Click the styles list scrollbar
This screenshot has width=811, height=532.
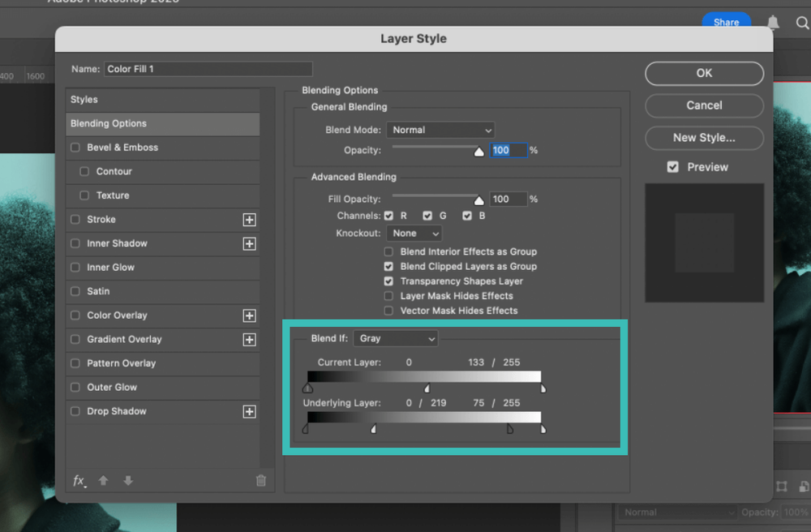267,277
